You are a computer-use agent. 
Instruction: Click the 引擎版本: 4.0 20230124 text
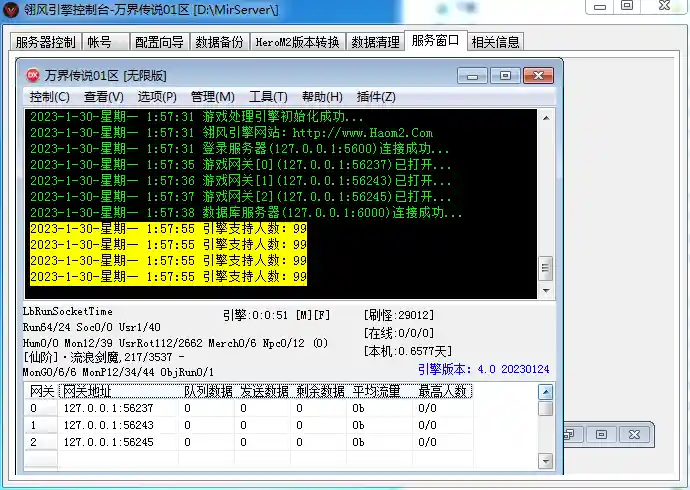484,369
